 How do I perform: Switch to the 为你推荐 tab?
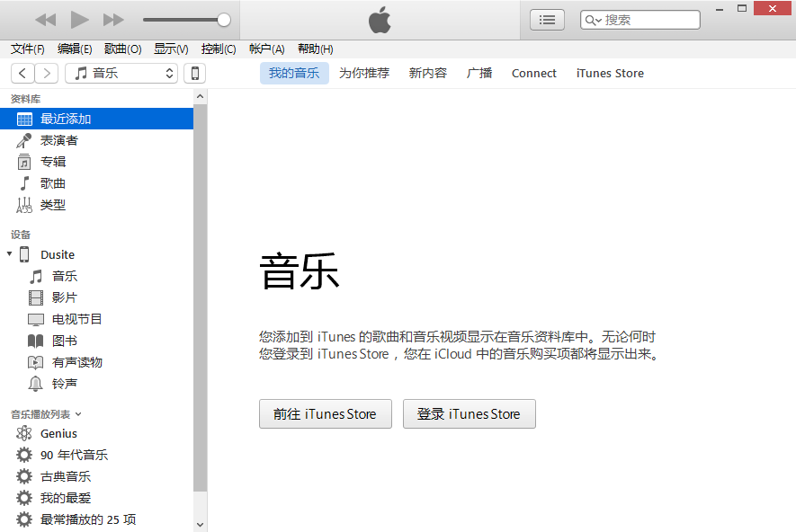pos(364,74)
